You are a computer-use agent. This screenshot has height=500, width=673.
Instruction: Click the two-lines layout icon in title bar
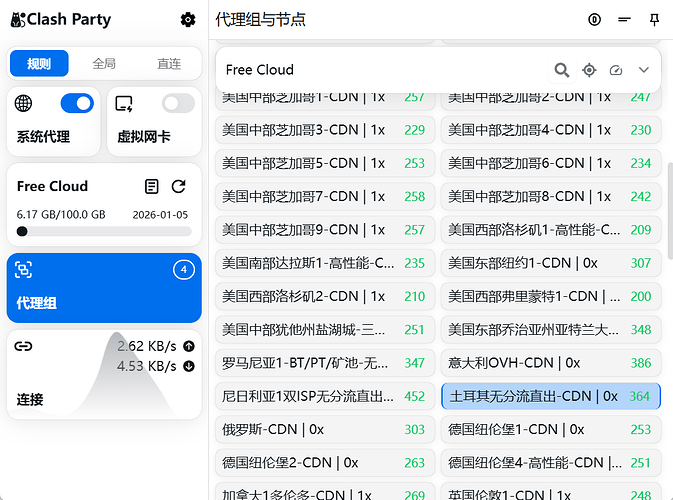pos(624,19)
